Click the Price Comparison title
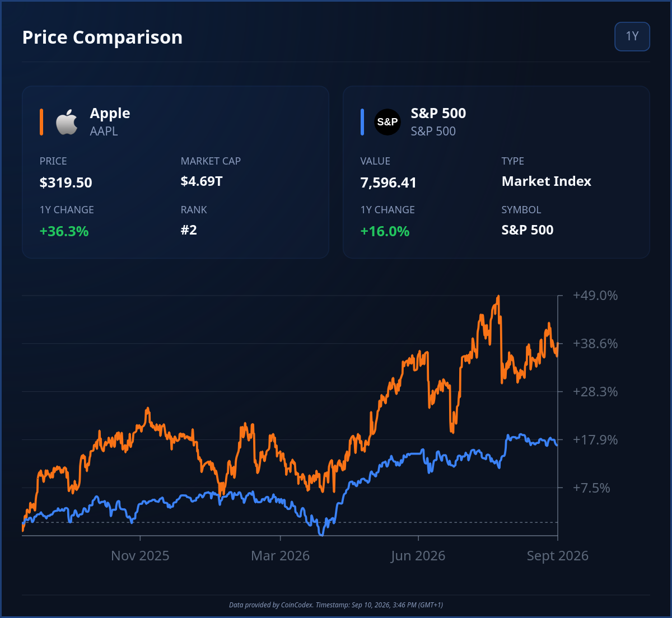 pos(102,37)
